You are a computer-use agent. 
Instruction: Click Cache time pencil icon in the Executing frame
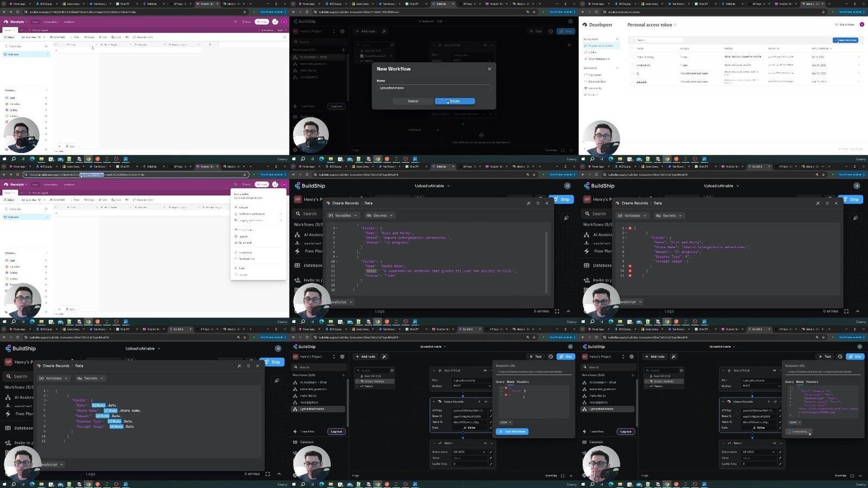point(780,464)
